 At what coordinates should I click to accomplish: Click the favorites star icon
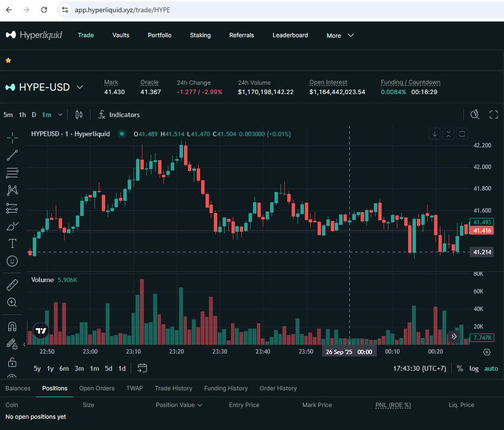coord(8,60)
